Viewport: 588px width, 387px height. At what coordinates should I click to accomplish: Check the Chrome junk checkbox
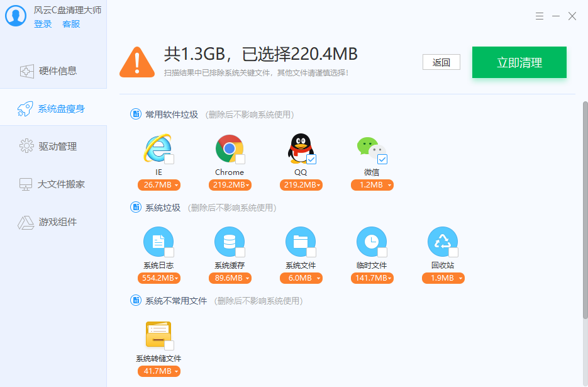tap(240, 159)
